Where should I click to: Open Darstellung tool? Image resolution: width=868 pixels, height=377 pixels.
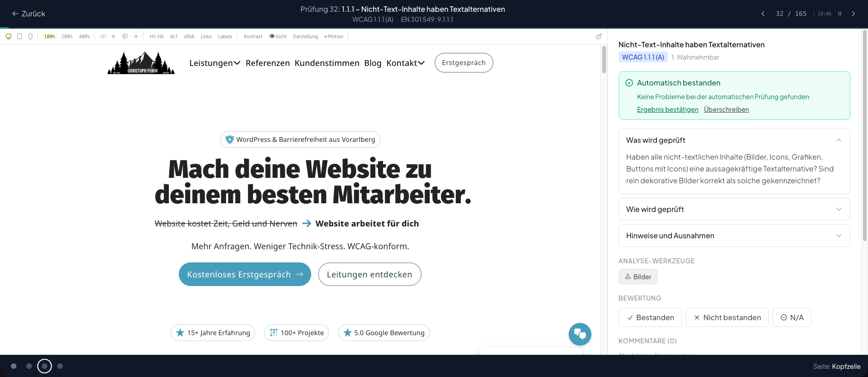(305, 36)
